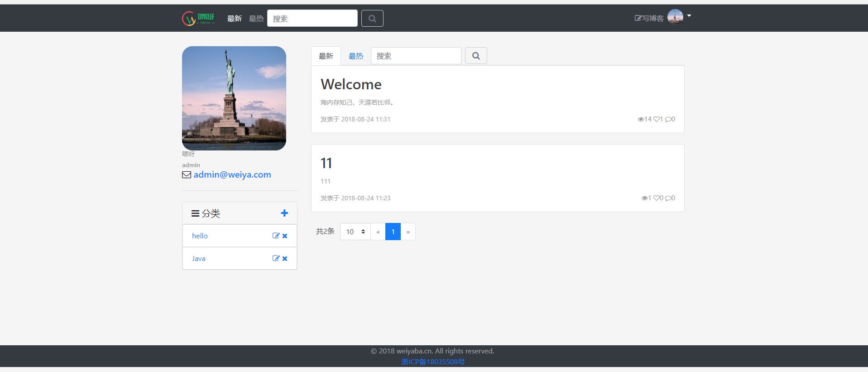Screen dimensions: 868x372
Task: Delete the hello category
Action: click(x=285, y=236)
